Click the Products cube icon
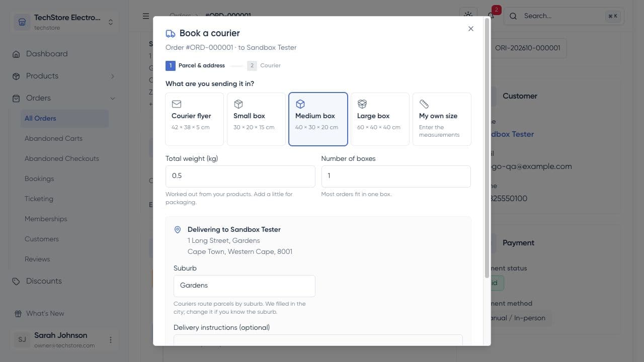The image size is (644, 362). [16, 76]
